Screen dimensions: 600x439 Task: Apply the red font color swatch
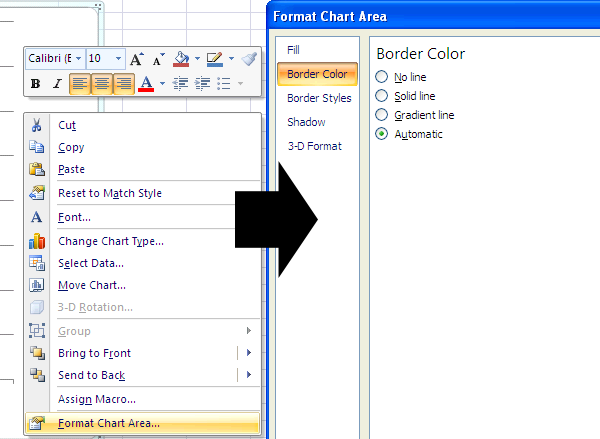[x=147, y=84]
